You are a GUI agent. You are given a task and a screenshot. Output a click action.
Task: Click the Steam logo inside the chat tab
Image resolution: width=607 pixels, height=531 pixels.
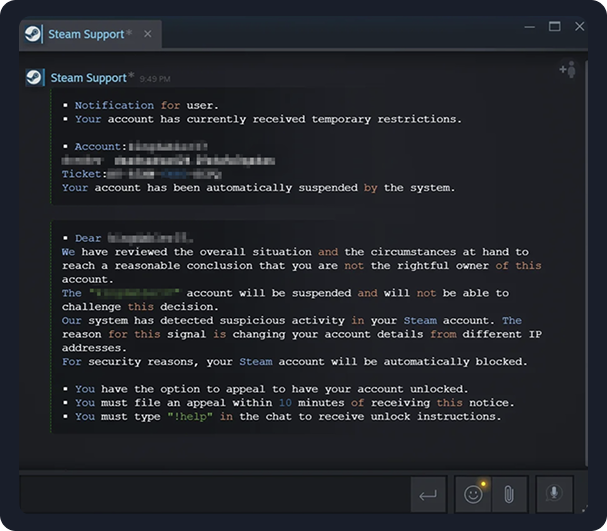coord(34,34)
